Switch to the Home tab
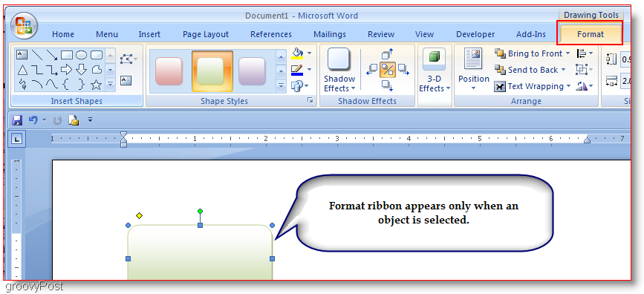The height and width of the screenshot is (294, 644). pos(63,34)
